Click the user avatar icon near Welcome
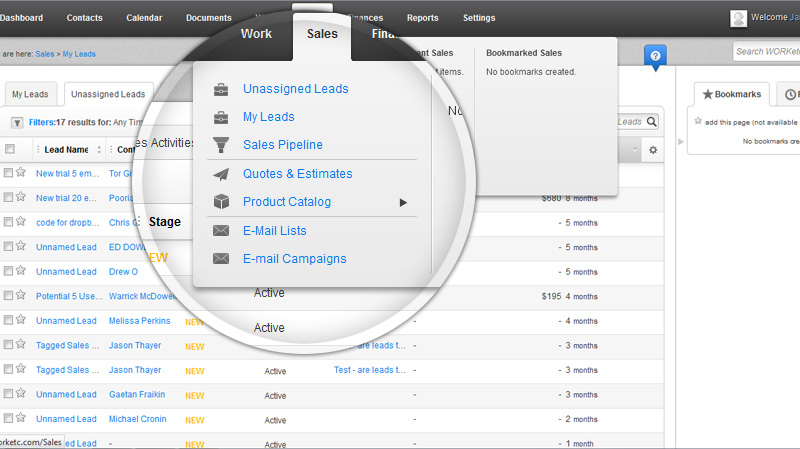The height and width of the screenshot is (449, 800). tap(738, 18)
